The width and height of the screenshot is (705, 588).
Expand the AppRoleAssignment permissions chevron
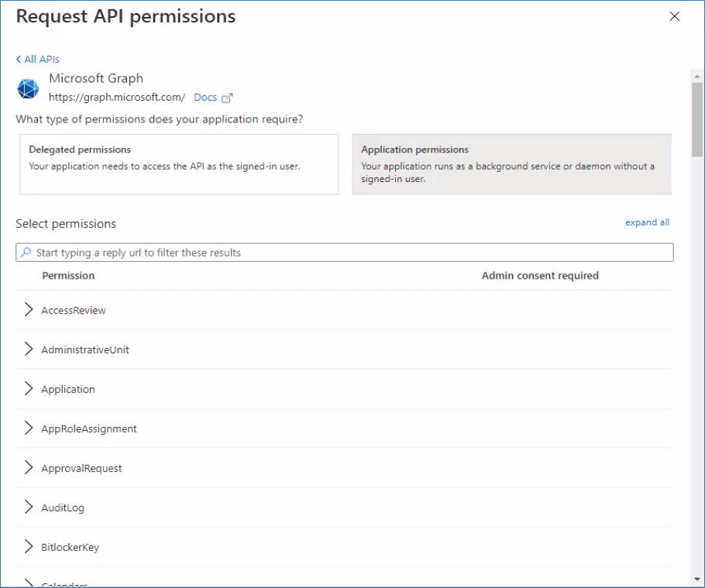(x=29, y=428)
